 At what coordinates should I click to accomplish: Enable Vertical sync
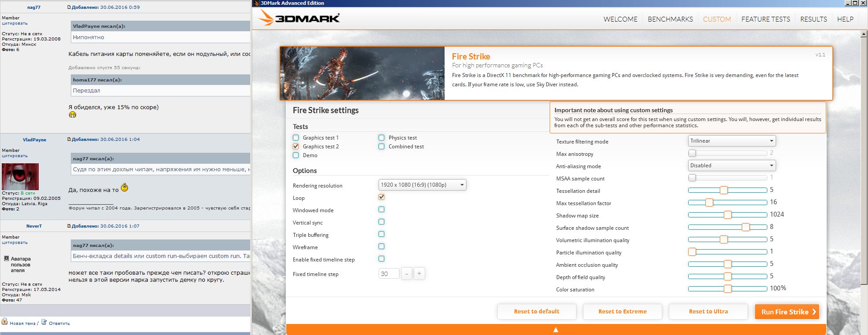tap(382, 222)
